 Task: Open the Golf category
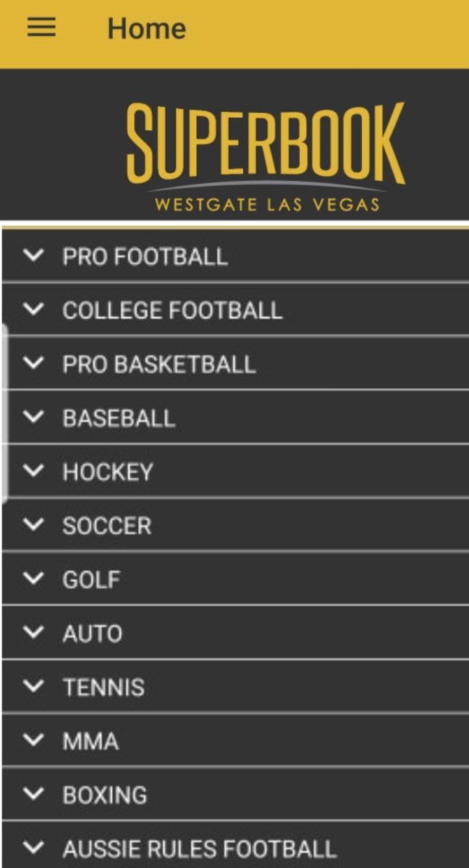point(91,579)
